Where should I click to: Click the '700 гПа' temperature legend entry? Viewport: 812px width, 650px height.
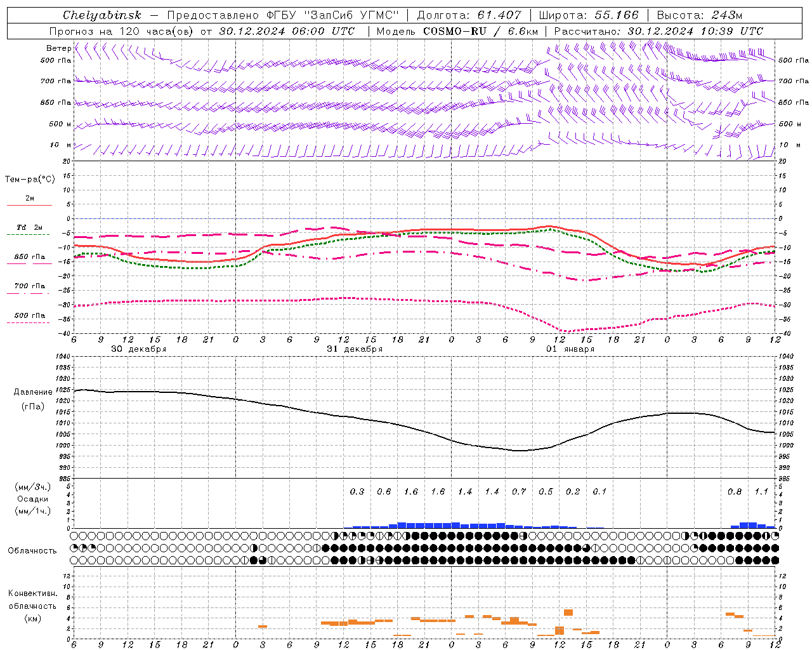(x=30, y=286)
